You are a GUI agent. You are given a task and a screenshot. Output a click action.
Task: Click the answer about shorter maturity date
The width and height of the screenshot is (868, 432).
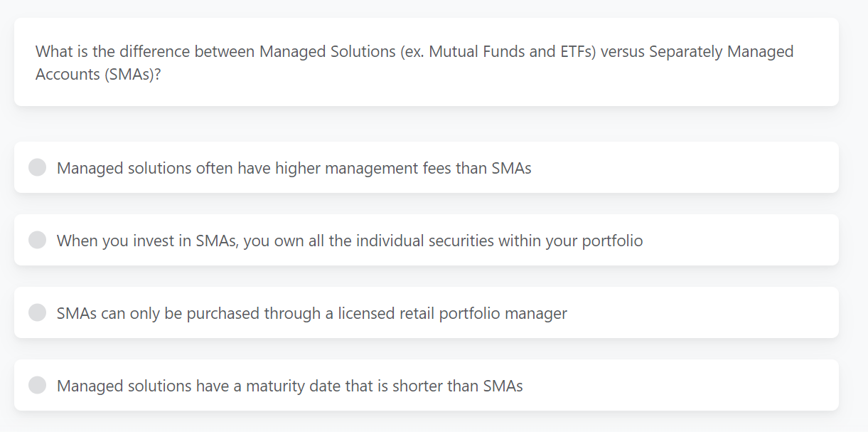tap(290, 386)
